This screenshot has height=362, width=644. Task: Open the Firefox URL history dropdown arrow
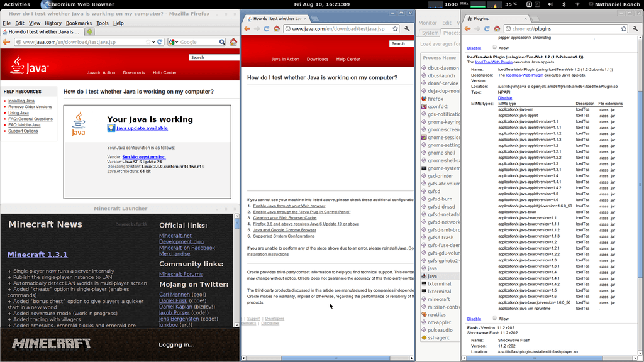point(153,42)
